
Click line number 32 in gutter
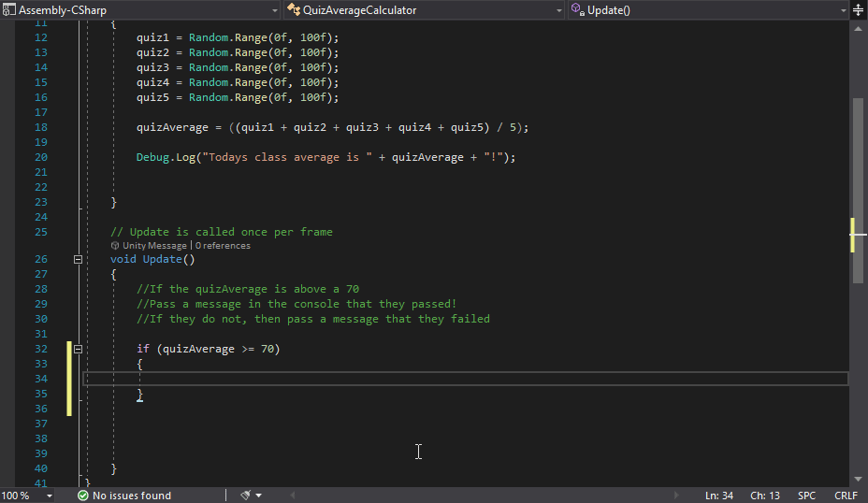[41, 349]
